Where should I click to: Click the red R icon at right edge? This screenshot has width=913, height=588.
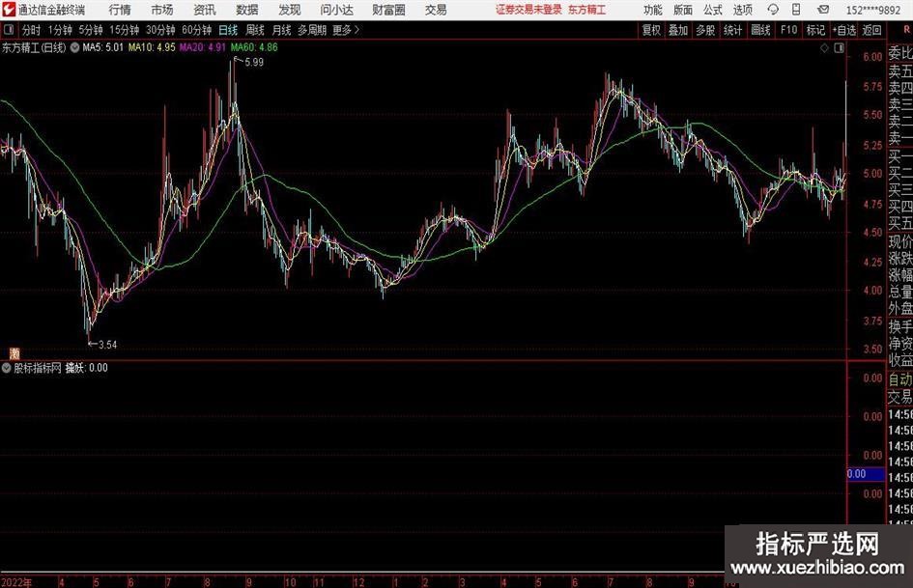(x=906, y=30)
